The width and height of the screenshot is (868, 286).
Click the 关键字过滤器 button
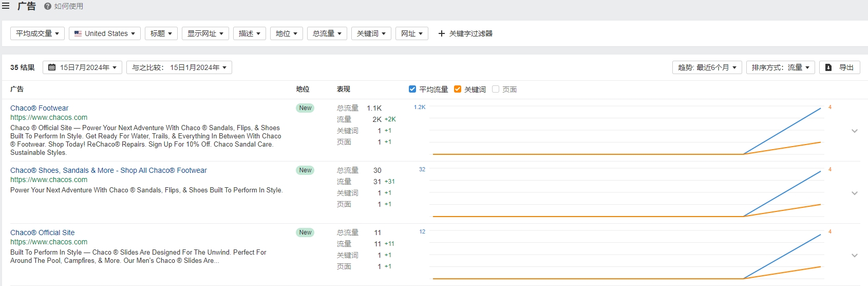tap(465, 33)
